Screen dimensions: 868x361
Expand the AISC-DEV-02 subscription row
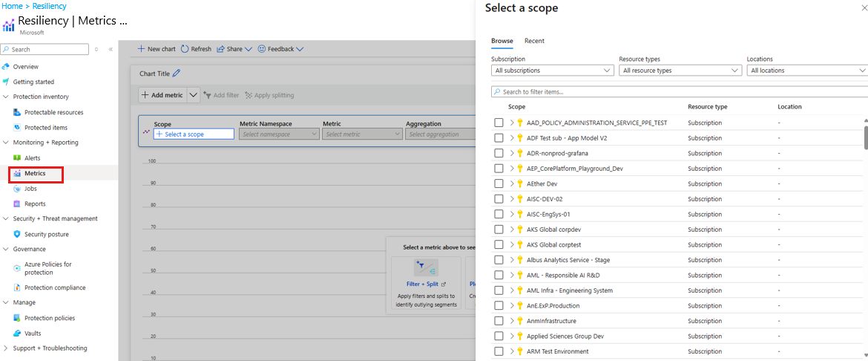click(511, 199)
